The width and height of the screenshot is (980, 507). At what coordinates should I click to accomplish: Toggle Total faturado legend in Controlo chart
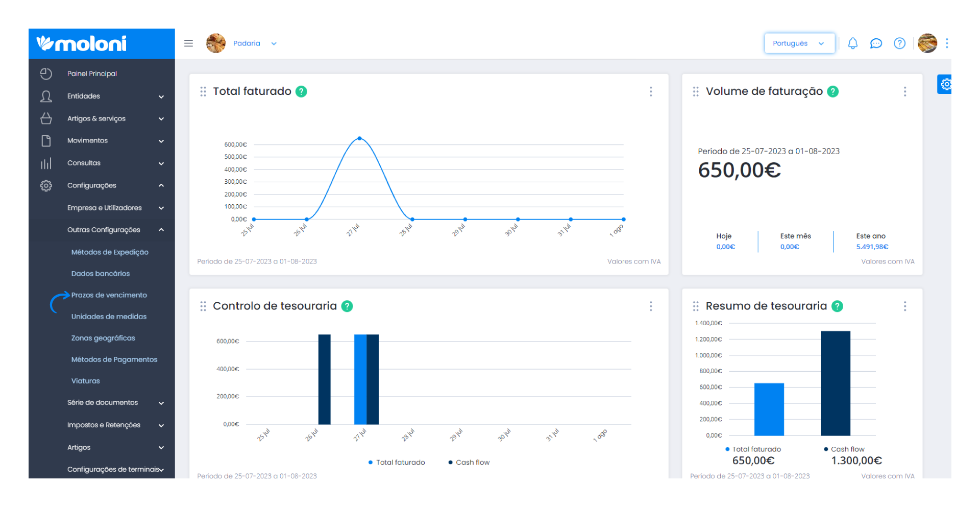click(397, 463)
